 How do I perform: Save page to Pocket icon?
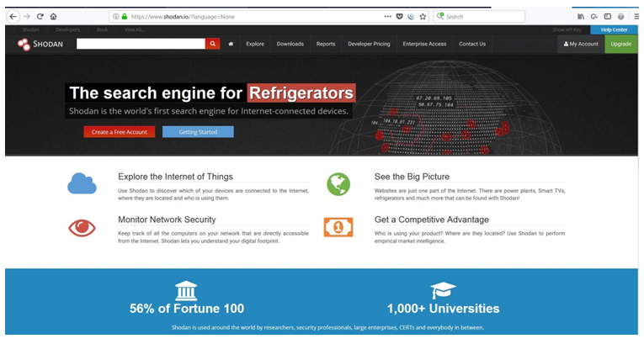tap(400, 16)
